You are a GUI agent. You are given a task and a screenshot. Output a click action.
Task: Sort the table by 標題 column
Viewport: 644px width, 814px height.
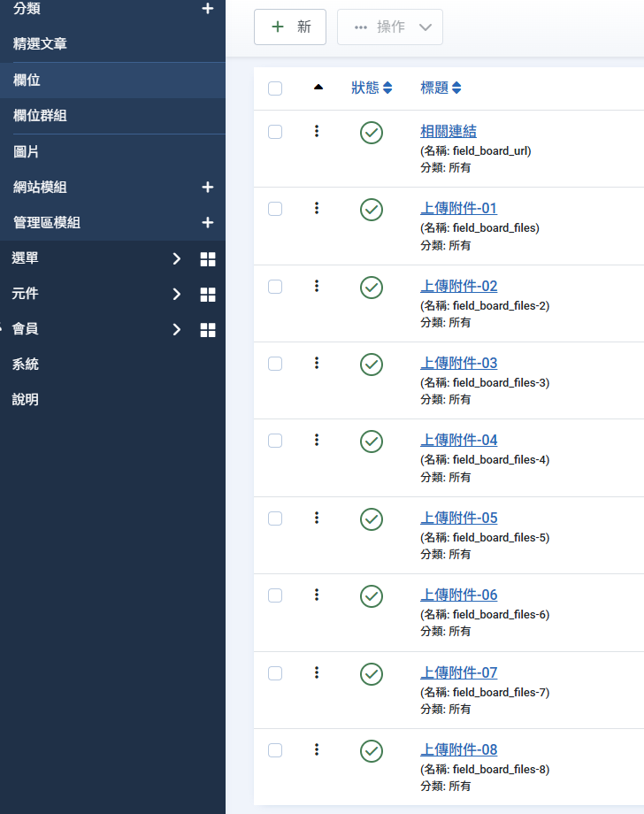coord(441,88)
